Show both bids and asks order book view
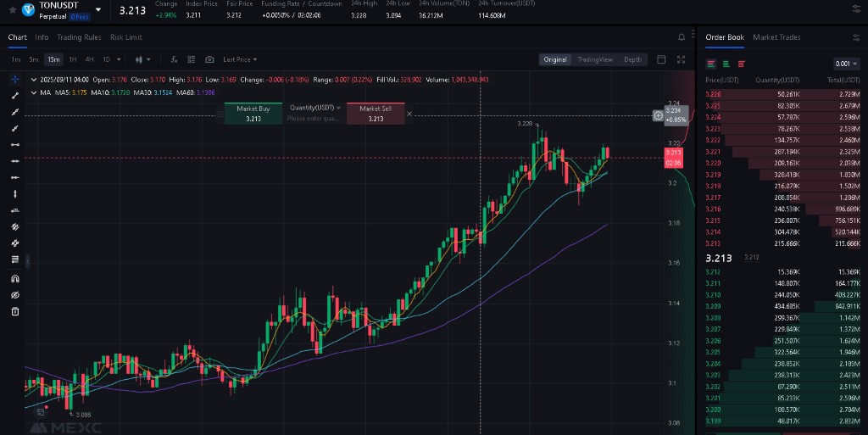Screen dimensions: 868x435 711,64
